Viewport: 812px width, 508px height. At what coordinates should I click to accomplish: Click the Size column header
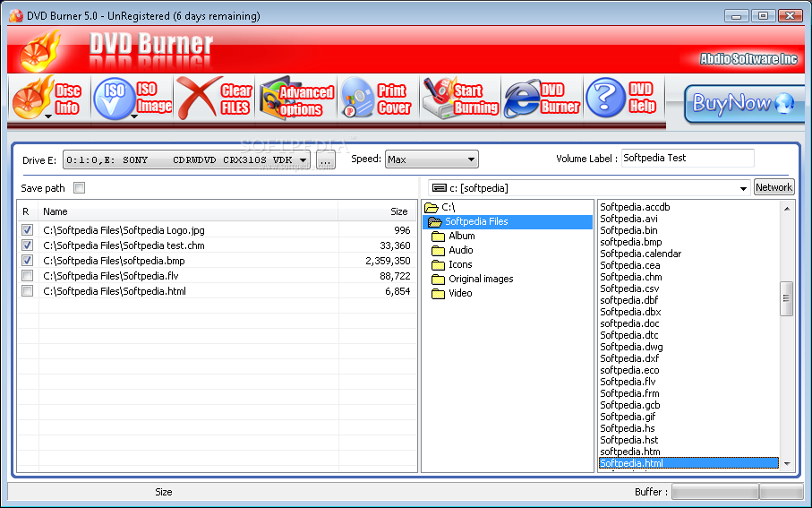click(377, 211)
